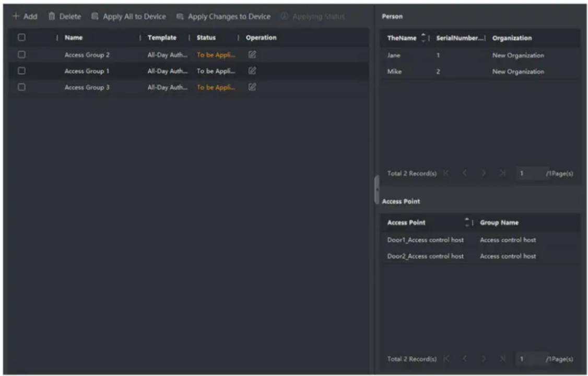Check the box for Access Group 3
The width and height of the screenshot is (588, 376).
(22, 87)
